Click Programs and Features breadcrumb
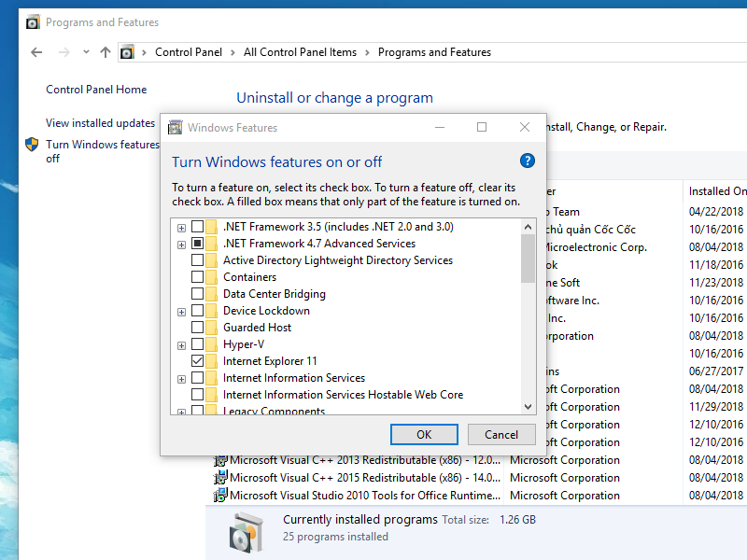Screen dimensions: 747x560 (x=434, y=52)
